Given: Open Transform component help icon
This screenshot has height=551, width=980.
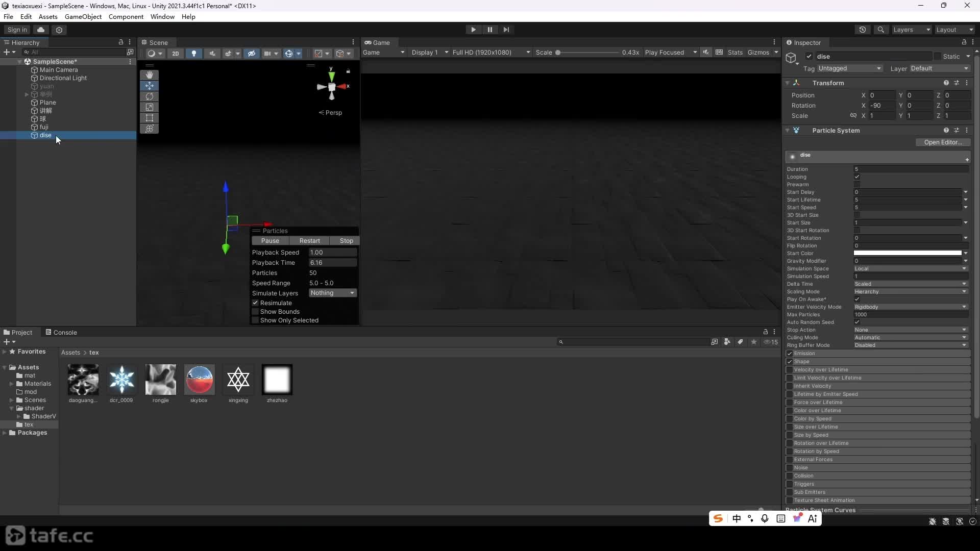Looking at the screenshot, I should tap(946, 83).
